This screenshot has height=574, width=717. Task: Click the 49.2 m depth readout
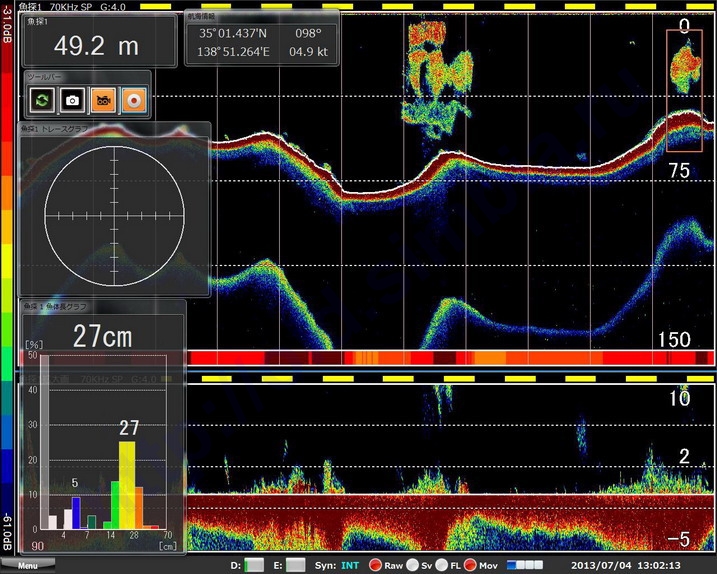tap(96, 46)
